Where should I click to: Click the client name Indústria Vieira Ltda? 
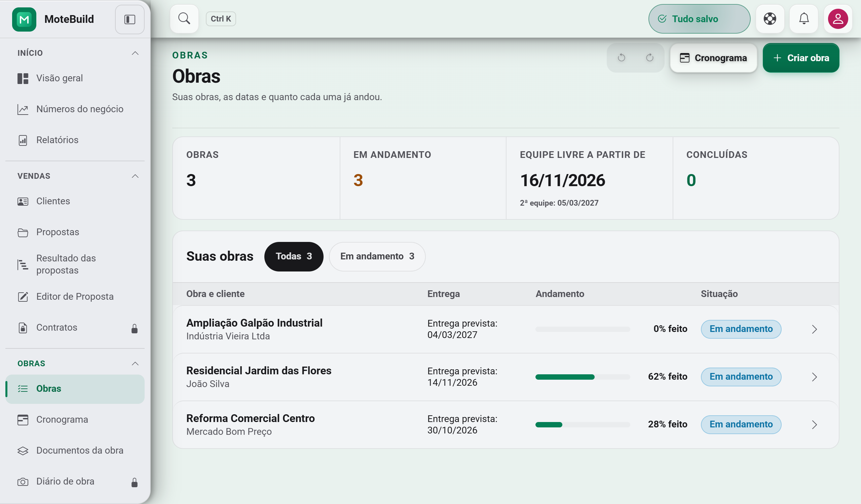point(228,336)
